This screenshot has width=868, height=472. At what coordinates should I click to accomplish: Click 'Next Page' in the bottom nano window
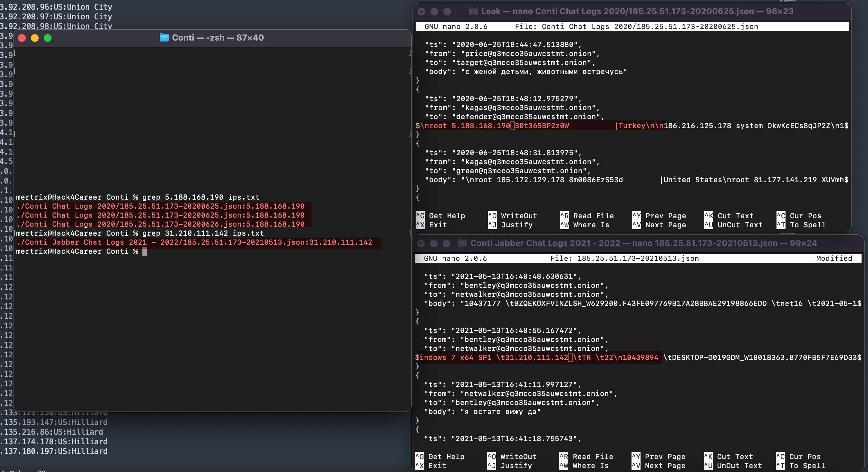click(665, 466)
